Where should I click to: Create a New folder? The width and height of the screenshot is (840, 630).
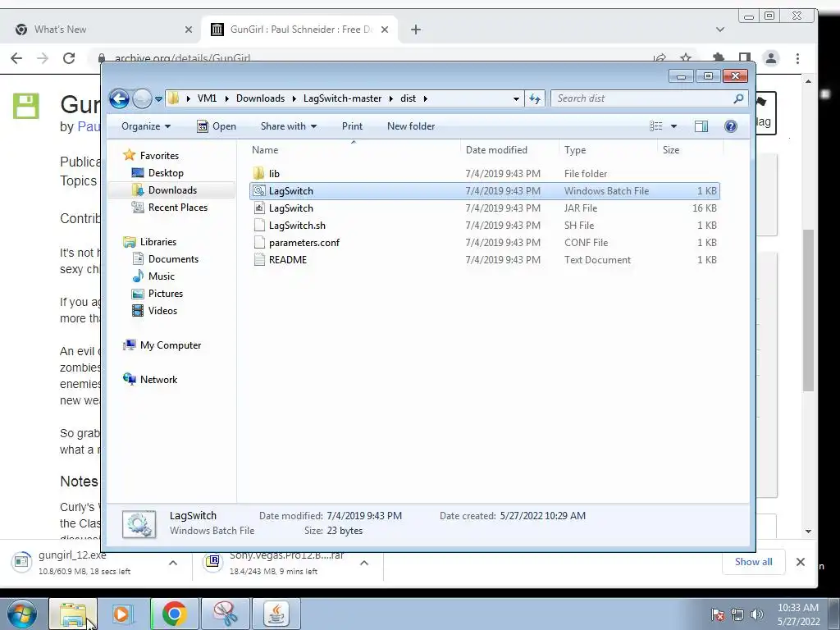pyautogui.click(x=411, y=126)
